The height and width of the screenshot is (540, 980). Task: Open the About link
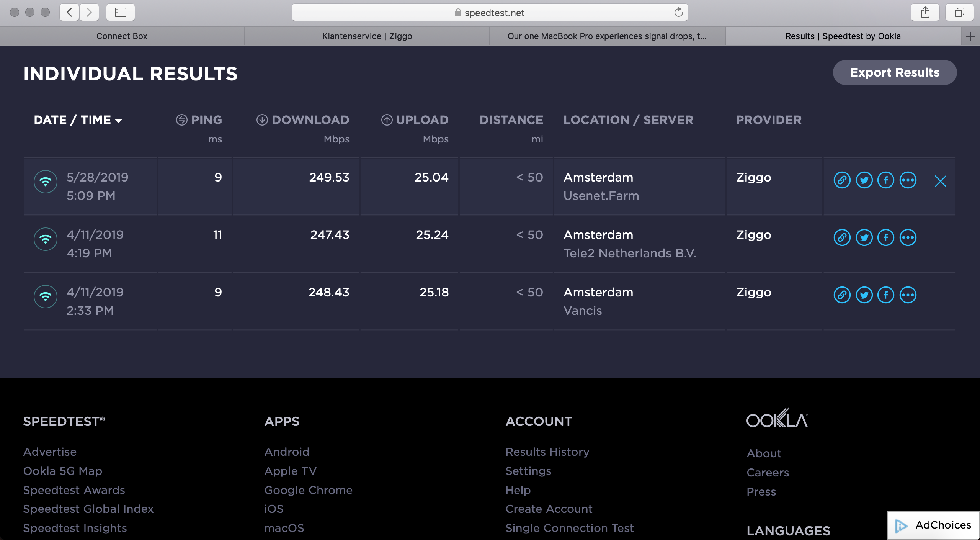point(764,453)
